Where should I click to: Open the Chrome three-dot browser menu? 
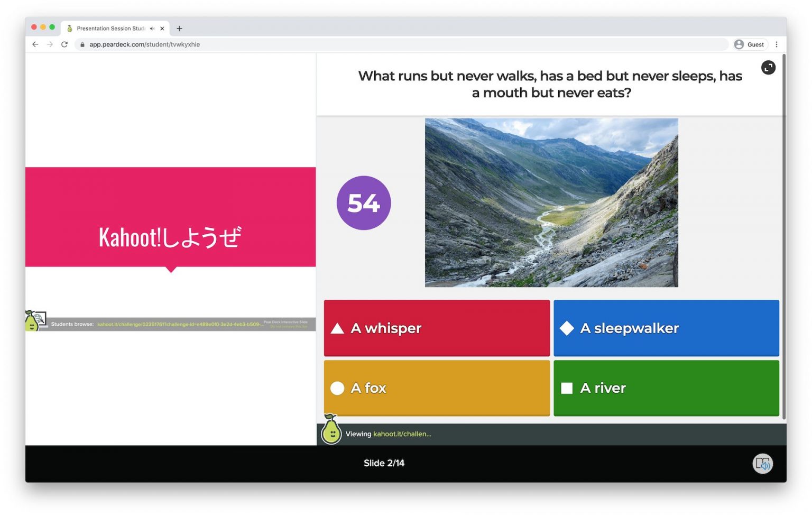(777, 44)
